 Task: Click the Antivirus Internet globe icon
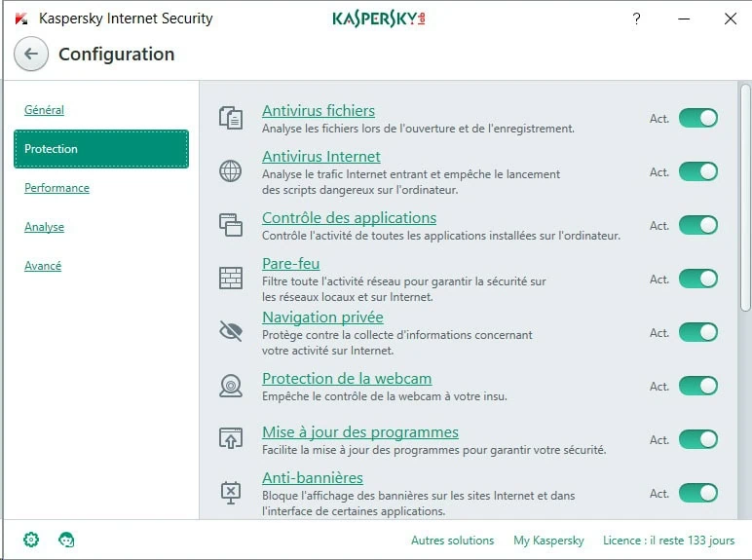230,171
